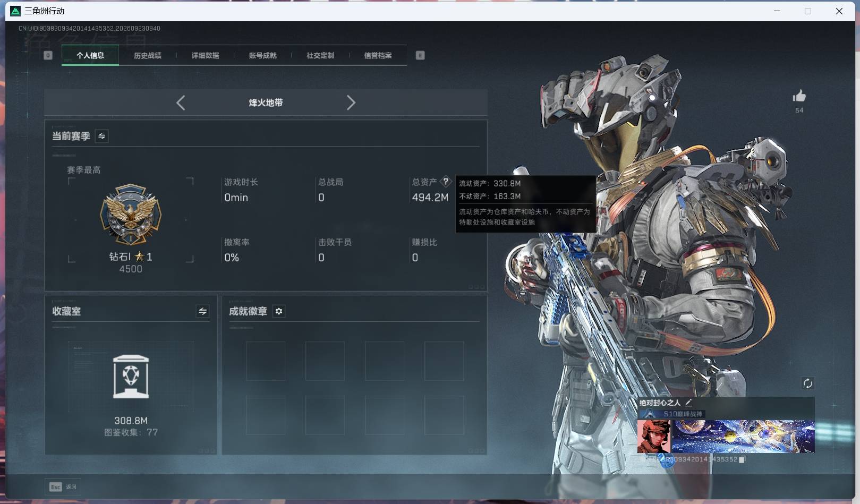
Task: Click the blue player card banner
Action: [x=743, y=436]
